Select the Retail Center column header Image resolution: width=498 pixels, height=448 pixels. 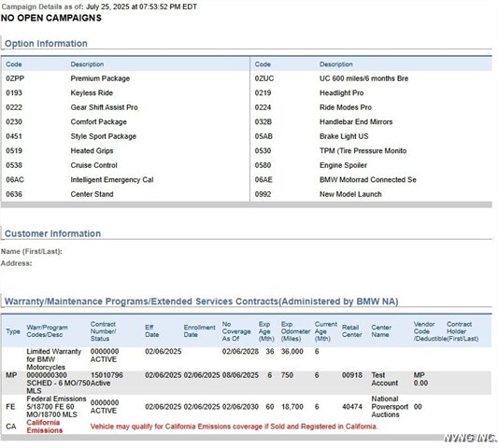click(x=352, y=331)
